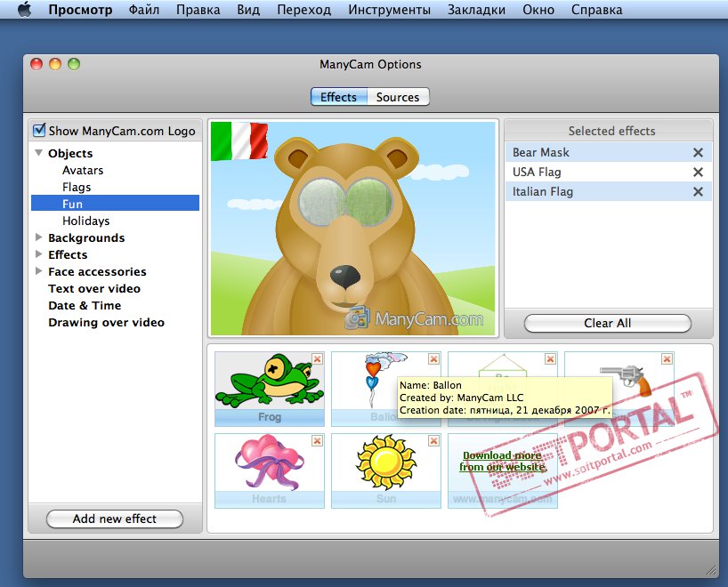Expand the Effects category in sidebar
The height and width of the screenshot is (587, 728).
point(39,253)
